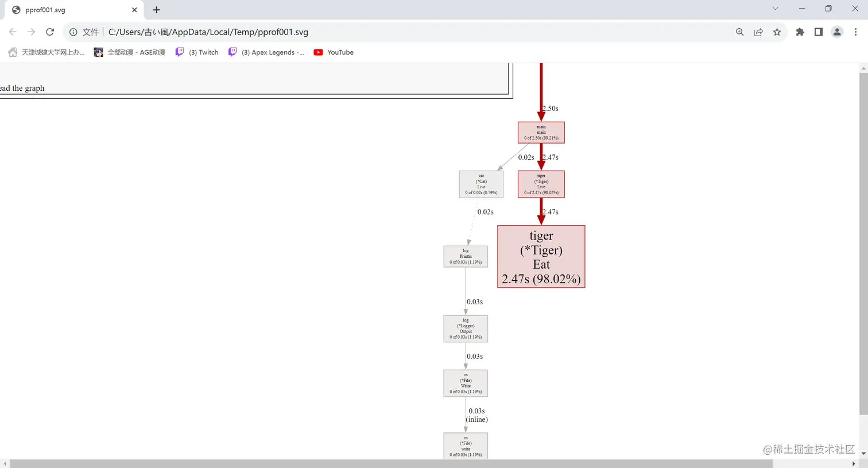Restore down the browser window
Image resolution: width=868 pixels, height=468 pixels.
click(x=828, y=9)
